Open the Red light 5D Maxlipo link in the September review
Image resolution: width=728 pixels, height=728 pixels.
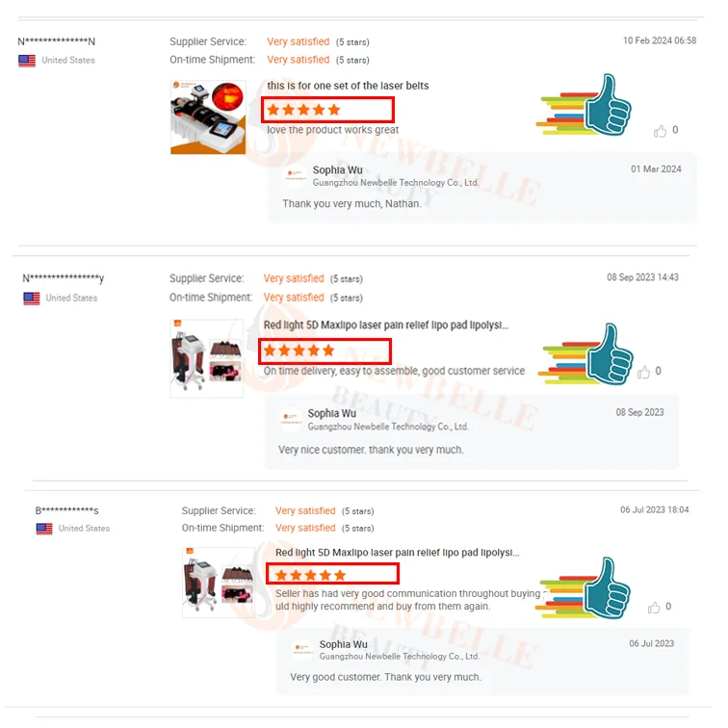386,325
